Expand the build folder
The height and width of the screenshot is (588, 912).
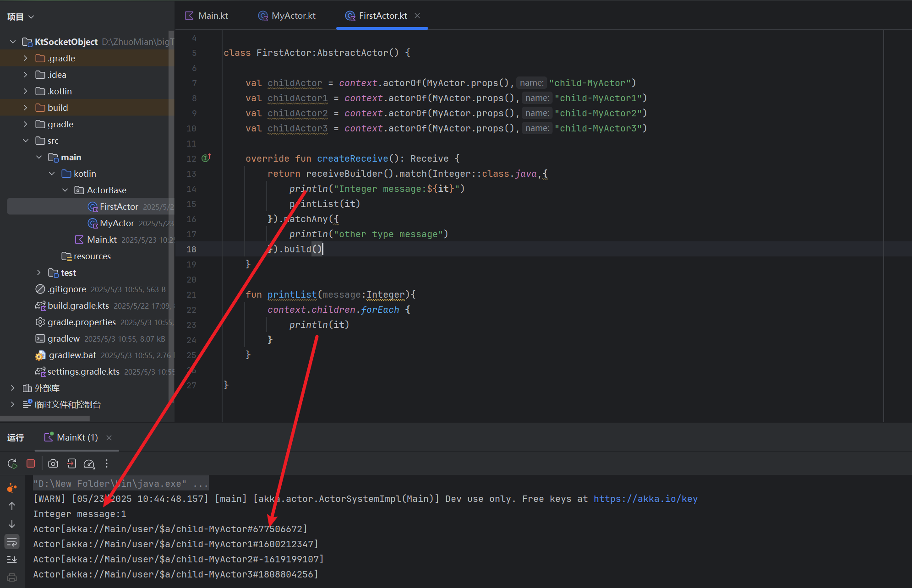(x=26, y=108)
